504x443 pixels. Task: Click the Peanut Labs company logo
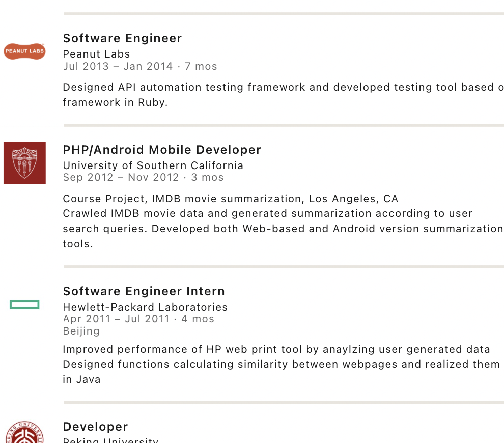24,51
